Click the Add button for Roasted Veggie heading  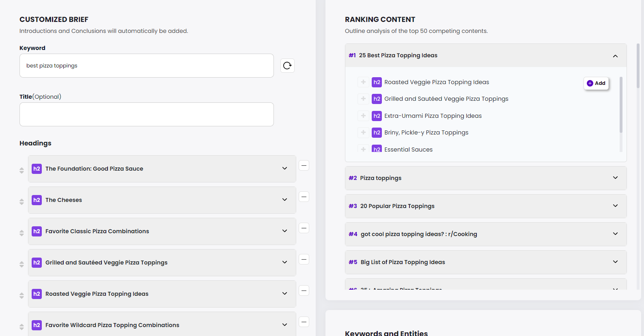tap(596, 83)
